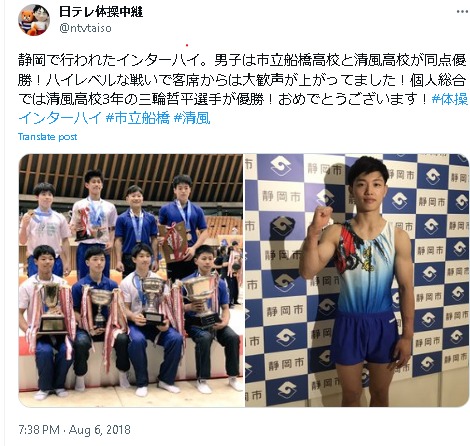This screenshot has width=470, height=446.
Task: Open the #市立船橋 hashtag
Action: [138, 118]
